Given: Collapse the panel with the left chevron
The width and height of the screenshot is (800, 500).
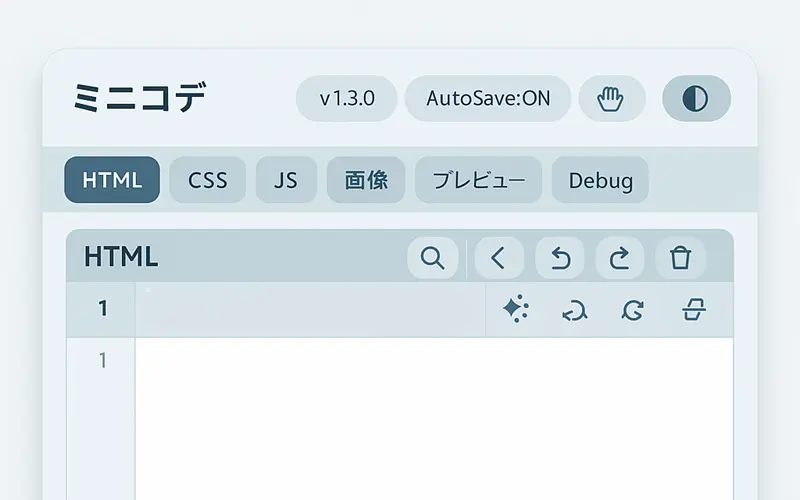Looking at the screenshot, I should [x=499, y=258].
